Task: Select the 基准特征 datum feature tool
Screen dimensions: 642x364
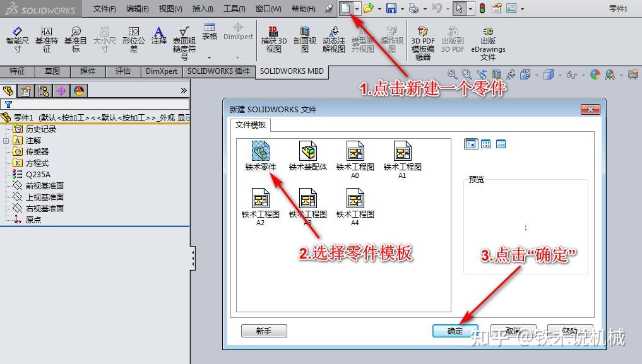Action: [x=47, y=40]
